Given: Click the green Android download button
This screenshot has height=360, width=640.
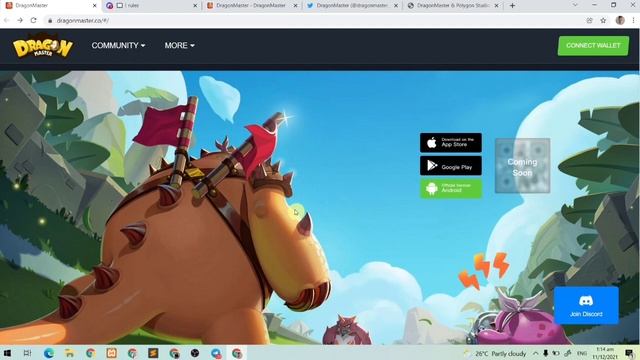Looking at the screenshot, I should pyautogui.click(x=451, y=189).
